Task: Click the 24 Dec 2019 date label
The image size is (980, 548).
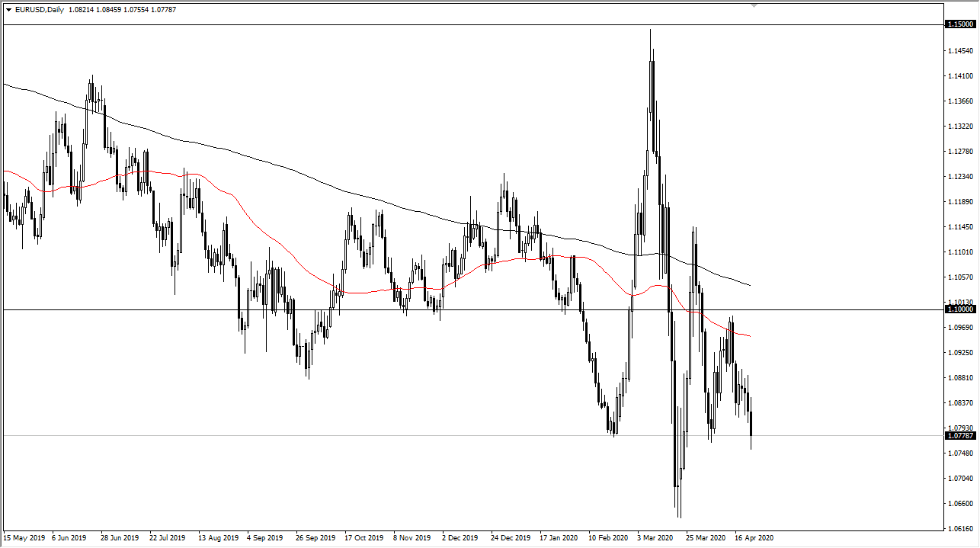Action: [x=511, y=537]
